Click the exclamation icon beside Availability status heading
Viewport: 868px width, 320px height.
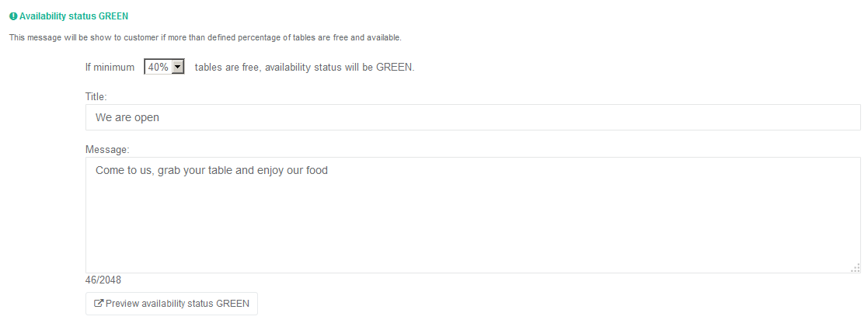point(13,16)
